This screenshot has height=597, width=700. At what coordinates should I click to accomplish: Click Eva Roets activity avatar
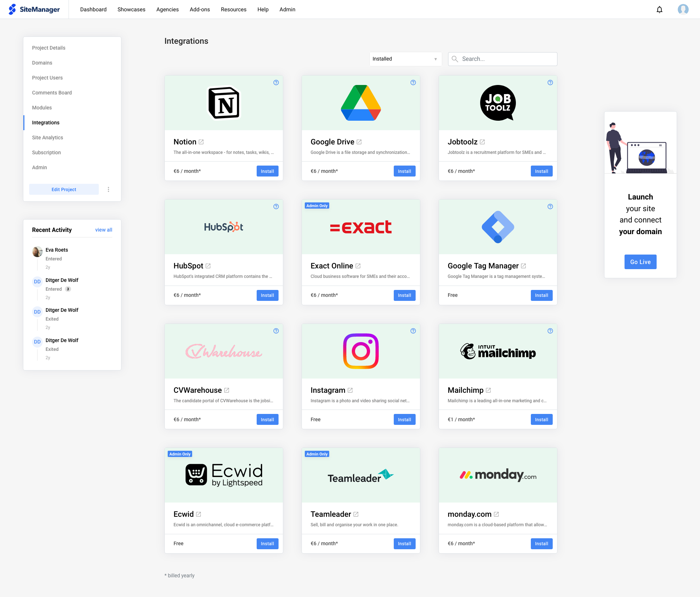(x=37, y=252)
